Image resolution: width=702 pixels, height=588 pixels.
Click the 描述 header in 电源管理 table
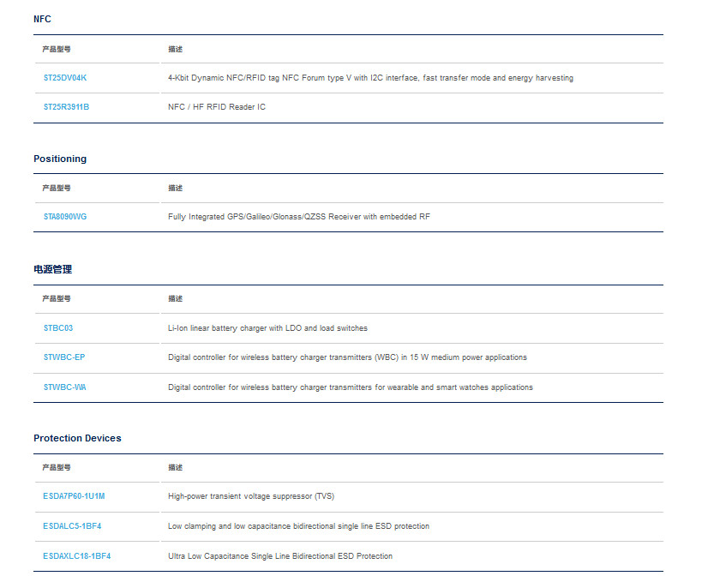(176, 298)
